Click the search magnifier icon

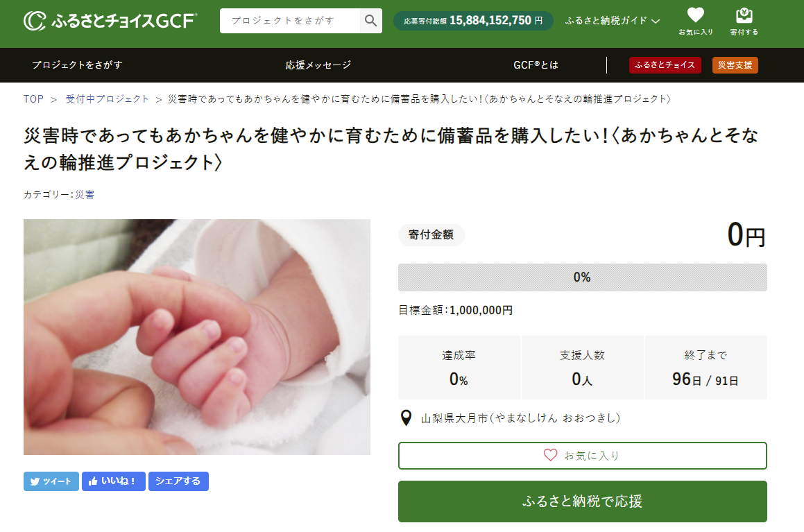(370, 21)
